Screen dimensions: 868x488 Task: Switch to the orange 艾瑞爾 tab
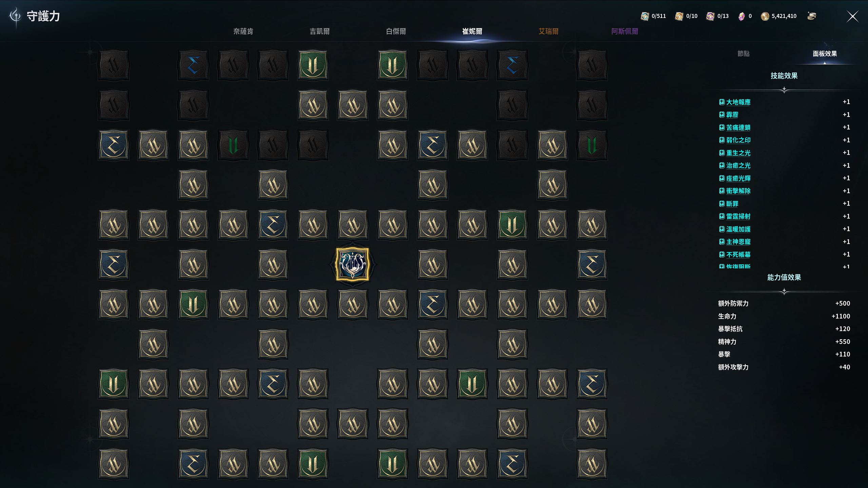pos(549,32)
